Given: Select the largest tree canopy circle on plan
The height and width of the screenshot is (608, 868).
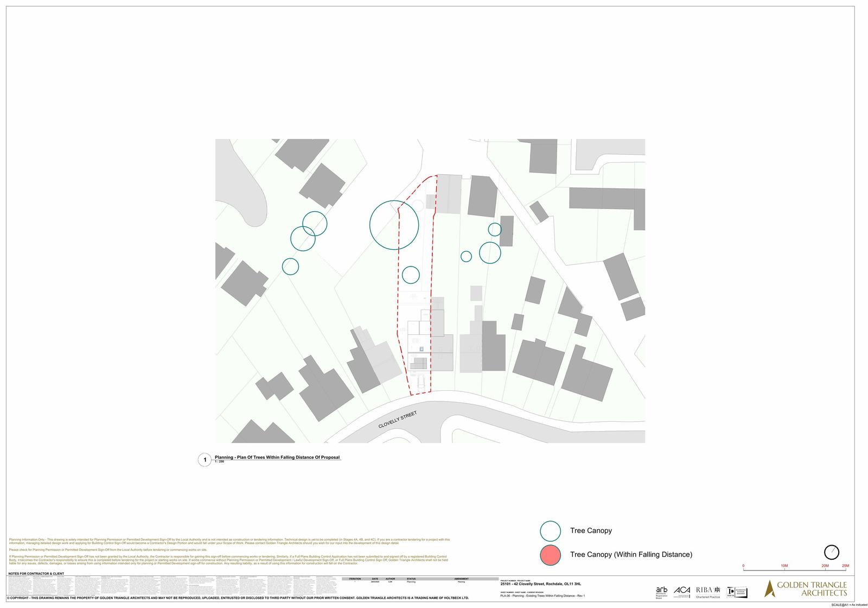Looking at the screenshot, I should coord(394,225).
